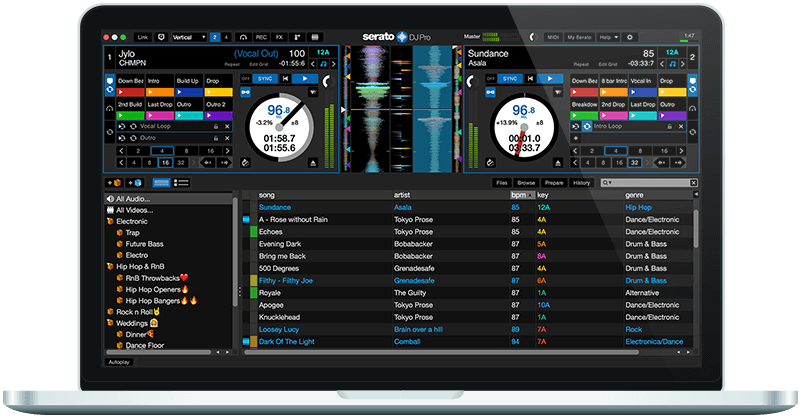
Task: Toggle the Vocal Loop active on deck 1
Action: coord(133,127)
